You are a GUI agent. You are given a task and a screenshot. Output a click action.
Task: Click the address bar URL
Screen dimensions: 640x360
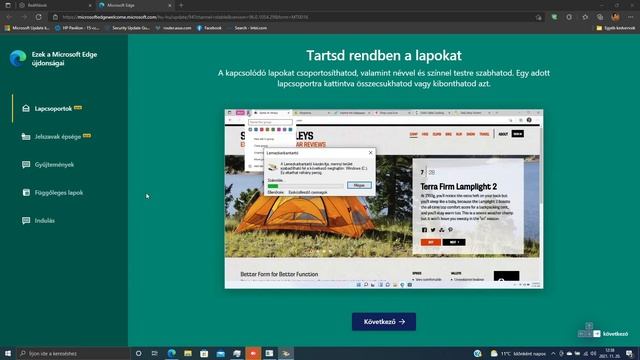click(x=186, y=17)
